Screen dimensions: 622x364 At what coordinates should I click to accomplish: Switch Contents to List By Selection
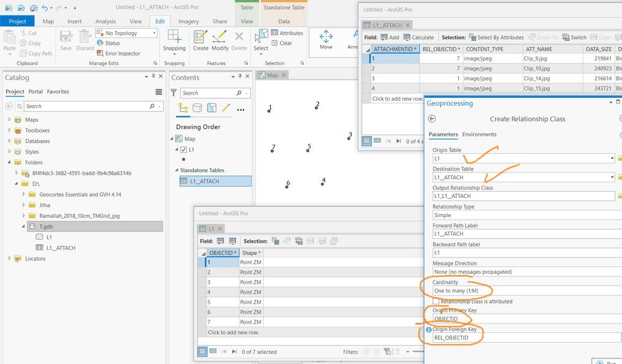(x=212, y=108)
